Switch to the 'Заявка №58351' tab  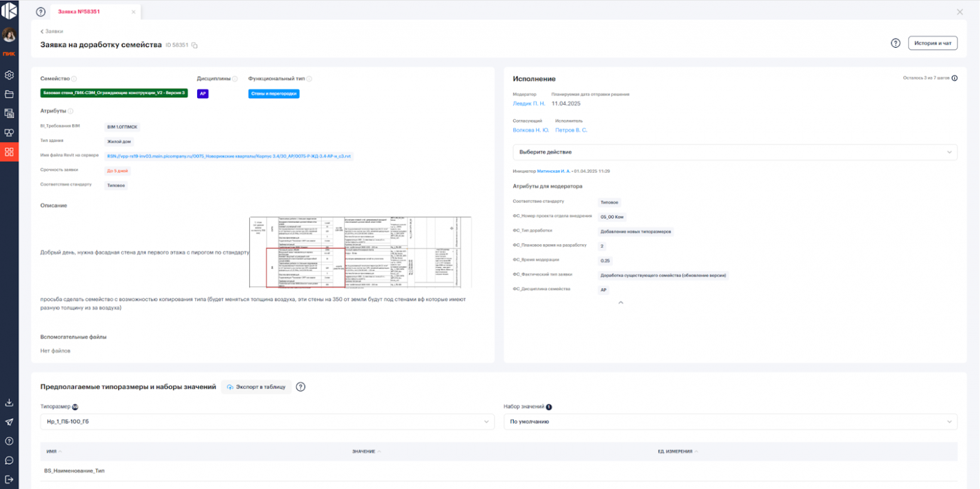(x=79, y=12)
